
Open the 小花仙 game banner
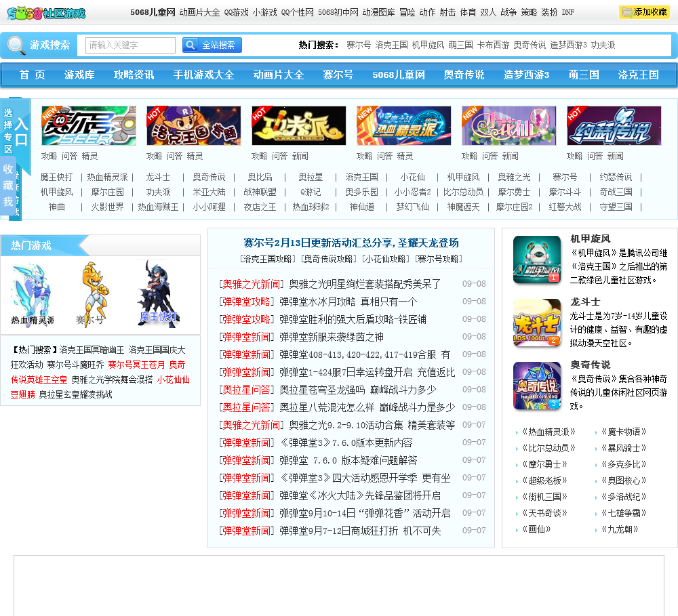click(509, 126)
